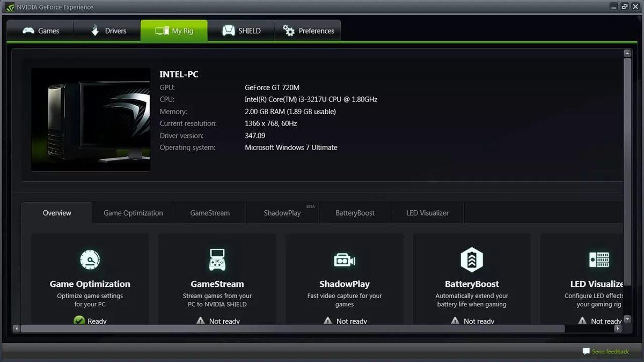Click the up arrow of the vertical scrollbar

(x=626, y=52)
